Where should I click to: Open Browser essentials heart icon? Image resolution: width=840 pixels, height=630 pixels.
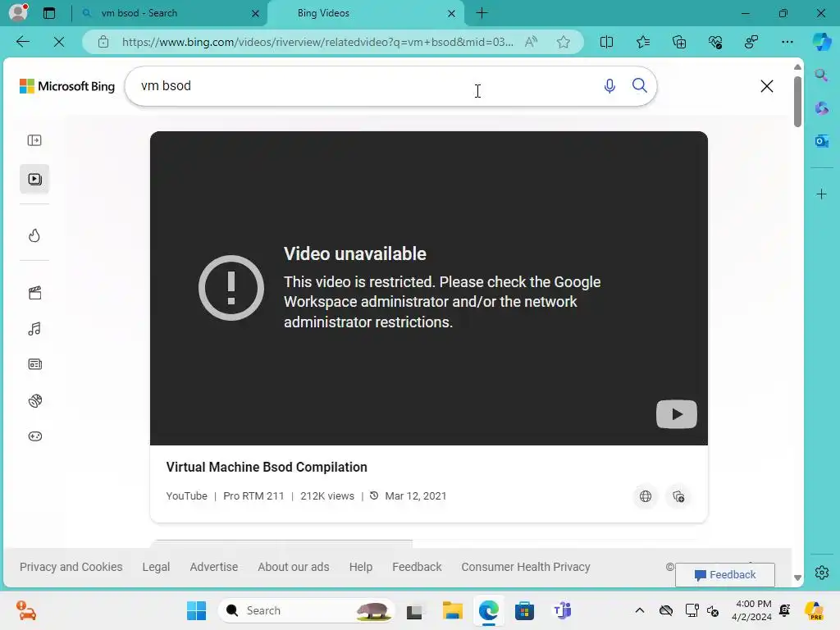click(715, 42)
